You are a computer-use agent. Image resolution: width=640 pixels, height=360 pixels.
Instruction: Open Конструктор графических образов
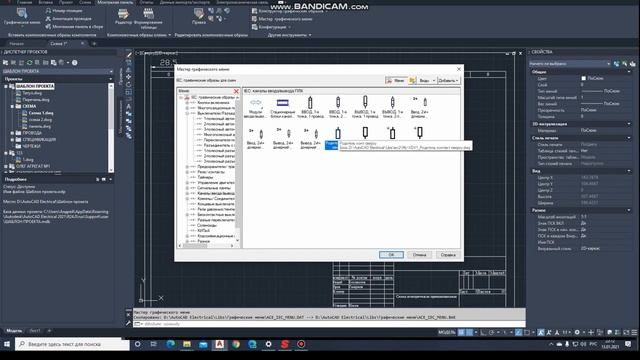pos(289,11)
